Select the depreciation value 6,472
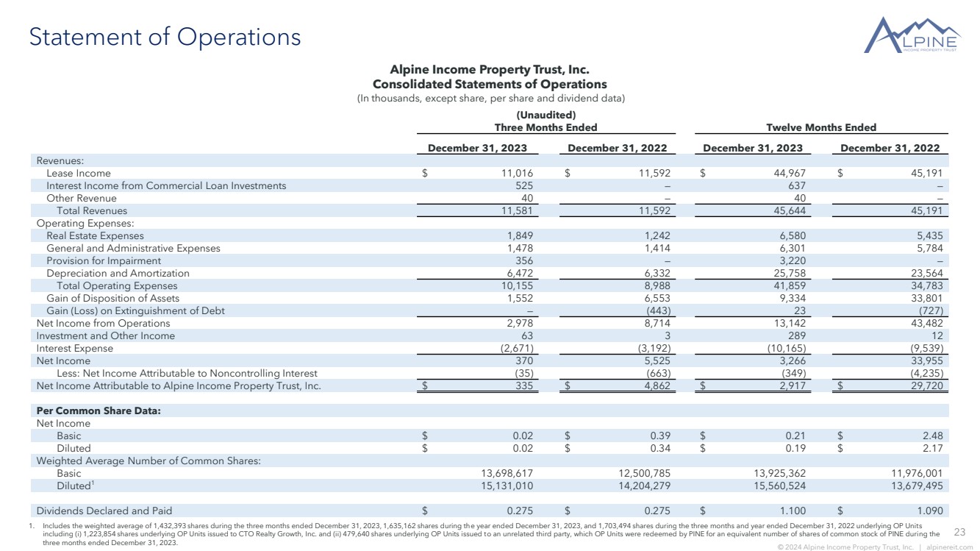This screenshot has height=551, width=980. click(x=519, y=273)
